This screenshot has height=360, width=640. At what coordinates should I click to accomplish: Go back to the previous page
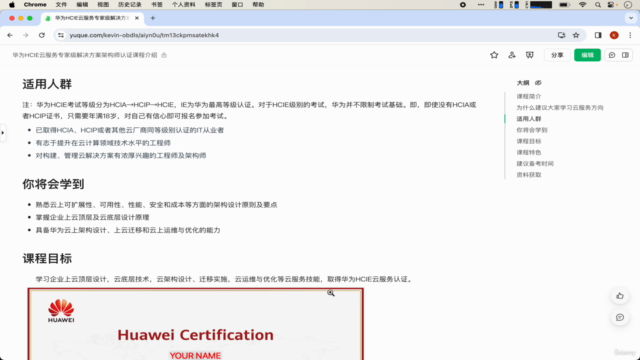point(10,35)
